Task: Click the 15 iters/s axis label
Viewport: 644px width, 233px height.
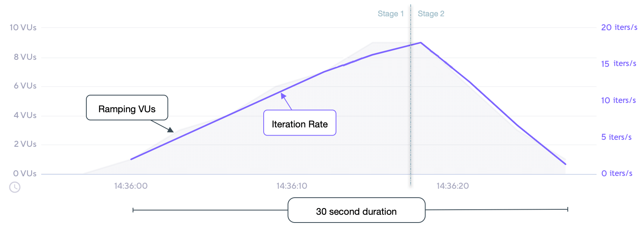Action: click(x=619, y=64)
